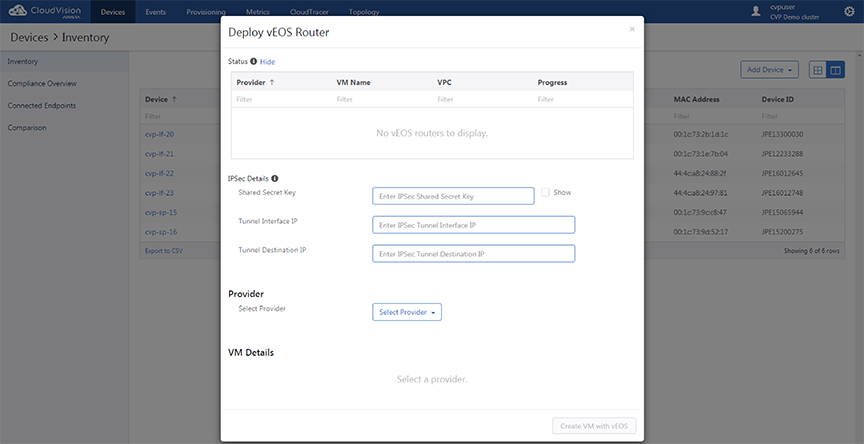
Task: Sort by Provider column arrow
Action: [x=272, y=83]
